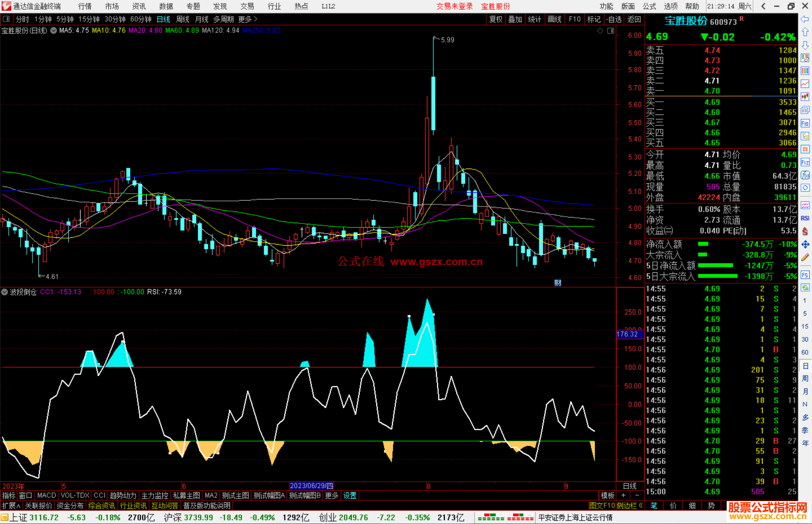Click the panel layout icon at chart top-right
812x524 pixels.
(x=611, y=31)
